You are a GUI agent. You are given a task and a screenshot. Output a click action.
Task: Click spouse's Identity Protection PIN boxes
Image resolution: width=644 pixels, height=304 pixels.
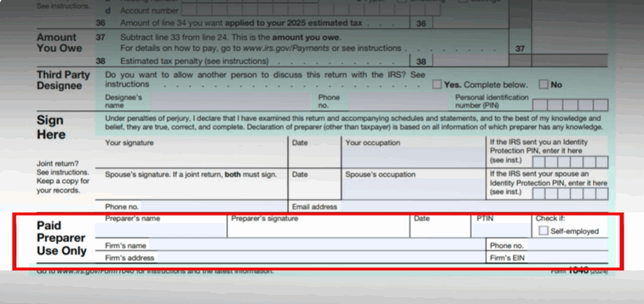pos(570,193)
